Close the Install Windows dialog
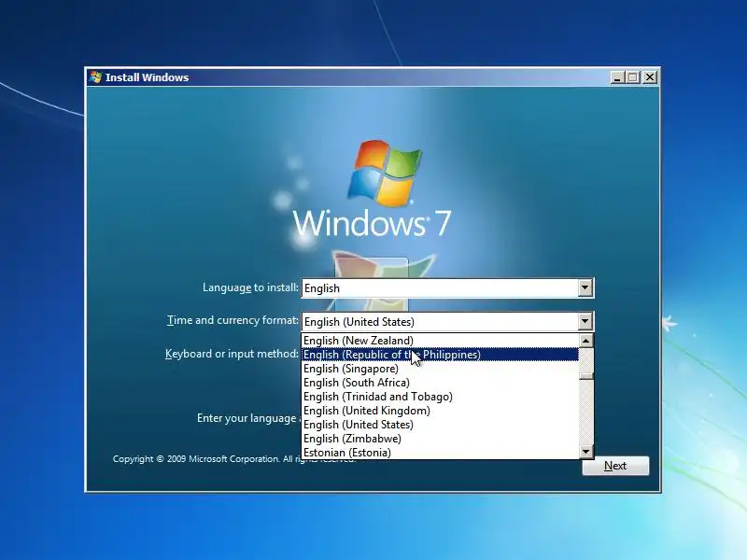 [649, 77]
